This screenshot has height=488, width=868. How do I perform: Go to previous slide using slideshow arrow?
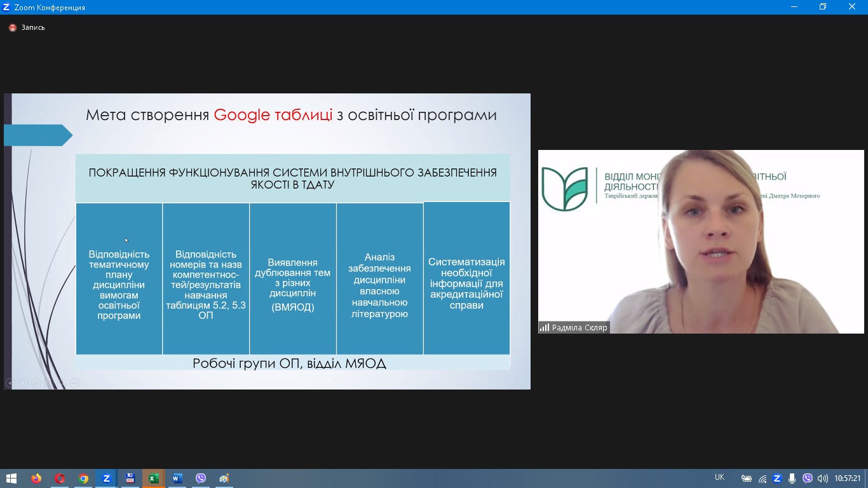click(x=10, y=383)
